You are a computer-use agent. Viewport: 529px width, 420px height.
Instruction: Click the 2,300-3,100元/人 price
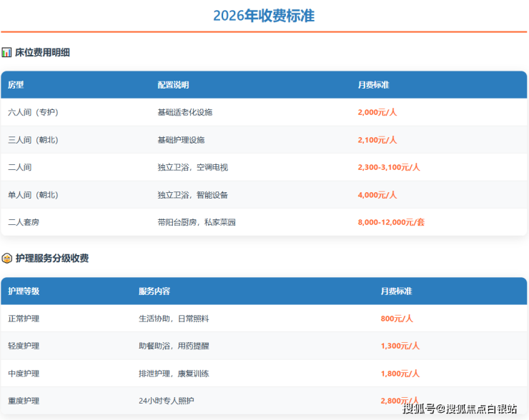coord(389,167)
